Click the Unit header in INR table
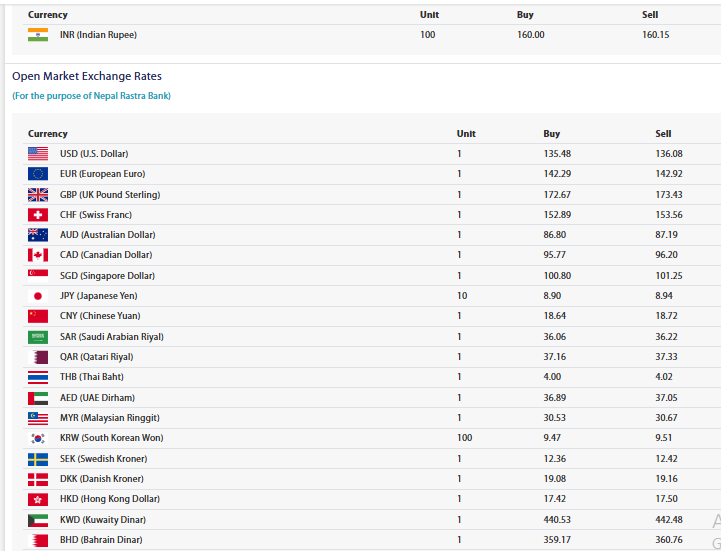 click(x=429, y=15)
